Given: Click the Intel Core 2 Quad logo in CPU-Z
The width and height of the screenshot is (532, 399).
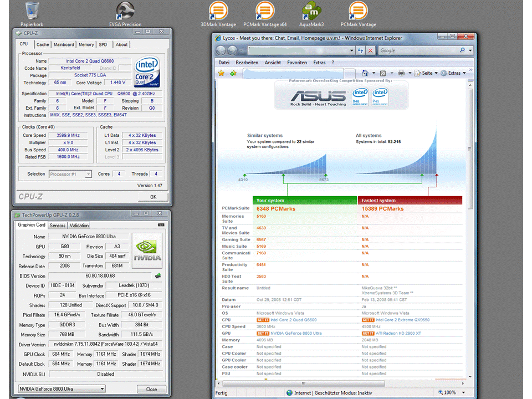Looking at the screenshot, I should click(x=146, y=71).
